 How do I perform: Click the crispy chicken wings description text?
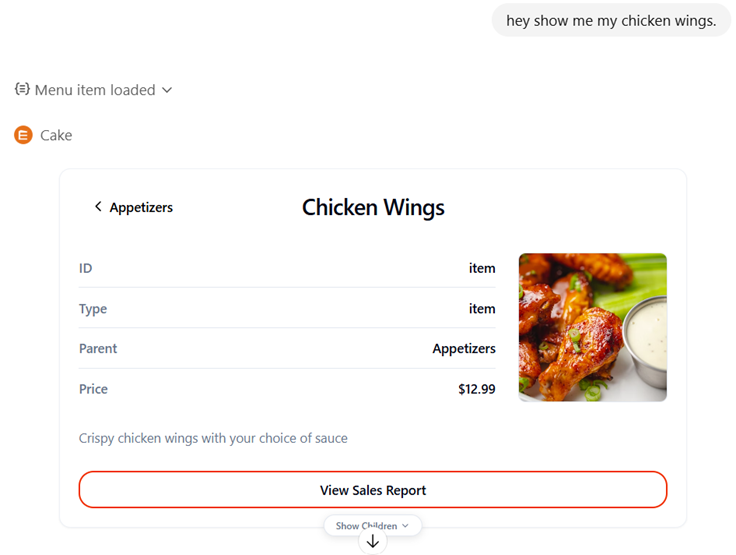coord(213,438)
